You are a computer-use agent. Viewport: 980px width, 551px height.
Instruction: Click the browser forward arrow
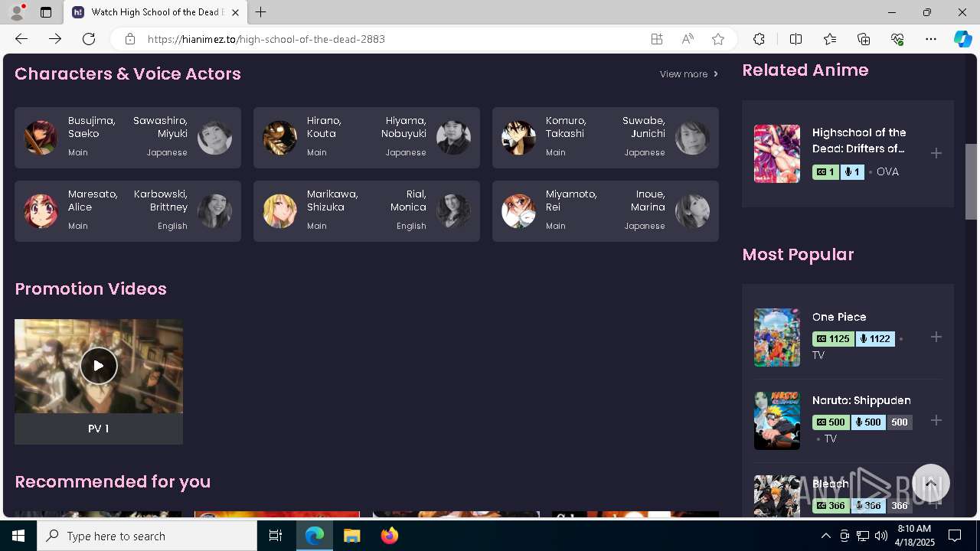pos(55,39)
